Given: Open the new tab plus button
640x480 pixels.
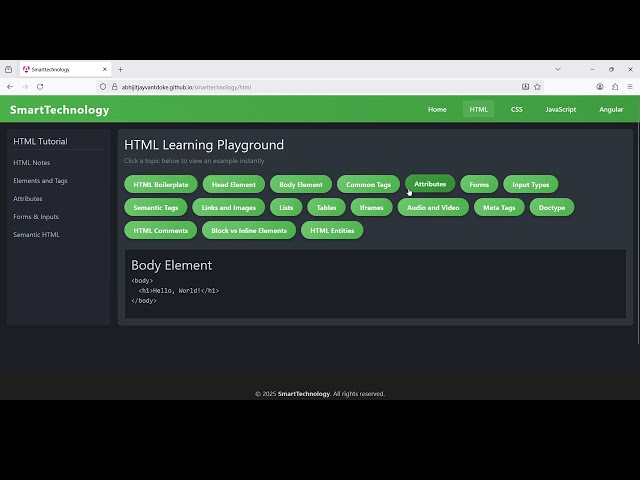Looking at the screenshot, I should (x=120, y=69).
